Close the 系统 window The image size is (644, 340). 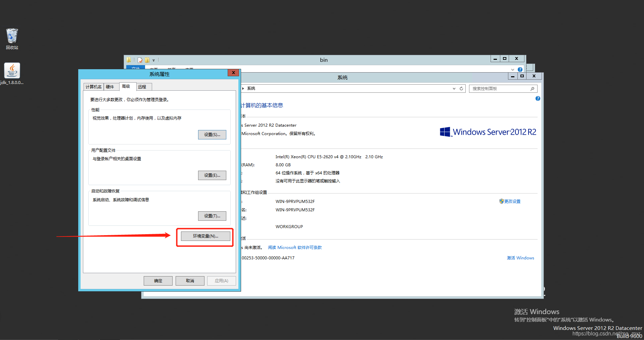(x=534, y=76)
